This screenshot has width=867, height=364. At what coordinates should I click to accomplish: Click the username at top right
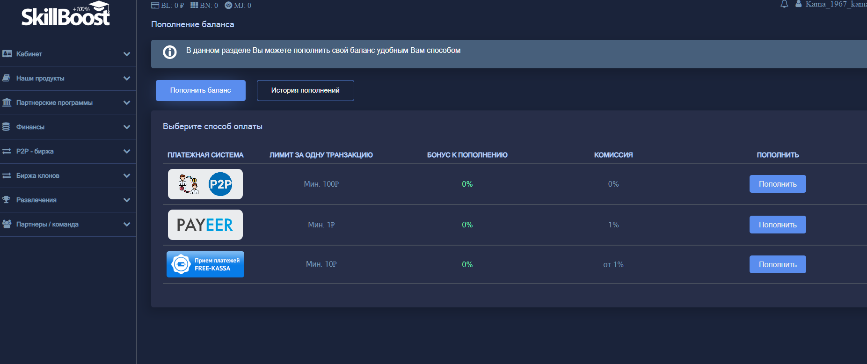[x=835, y=4]
